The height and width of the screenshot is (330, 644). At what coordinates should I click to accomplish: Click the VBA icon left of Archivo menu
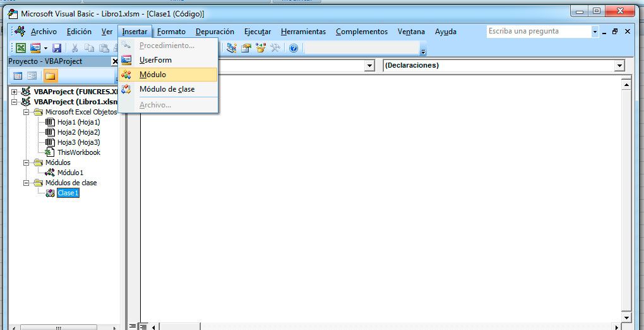click(20, 32)
